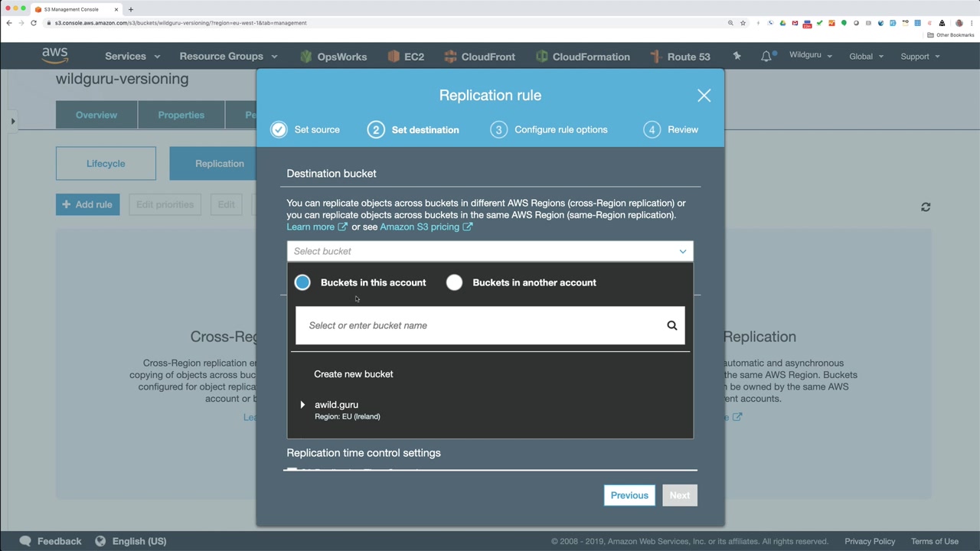Select the awild.guru bucket name
980x551 pixels.
pyautogui.click(x=336, y=405)
